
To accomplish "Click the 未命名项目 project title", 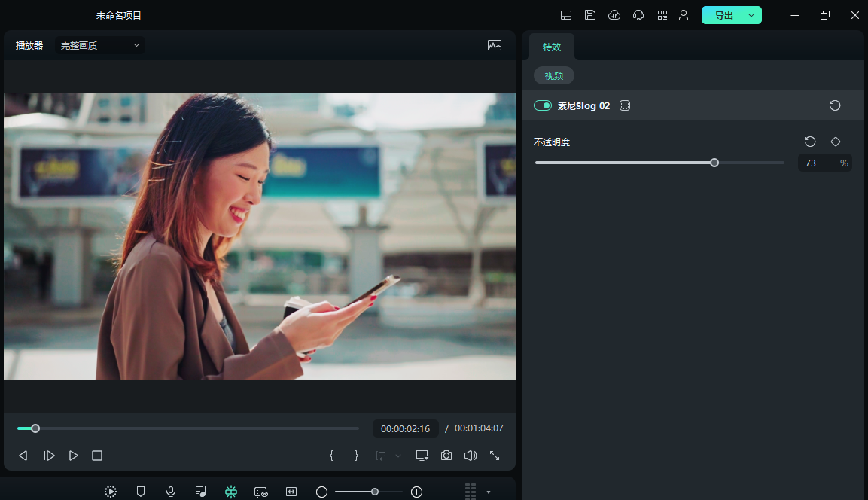I will tap(119, 15).
